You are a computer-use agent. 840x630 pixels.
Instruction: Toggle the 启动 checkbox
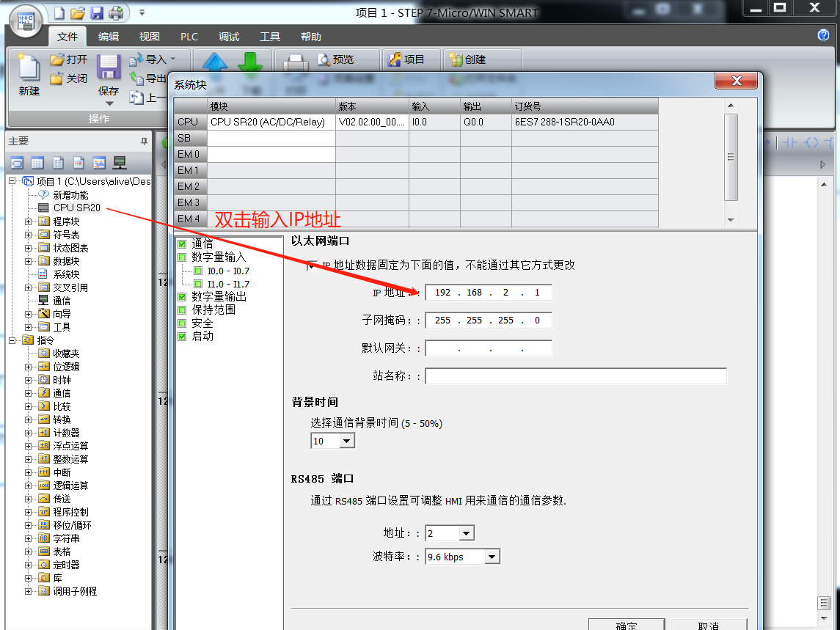pos(182,337)
